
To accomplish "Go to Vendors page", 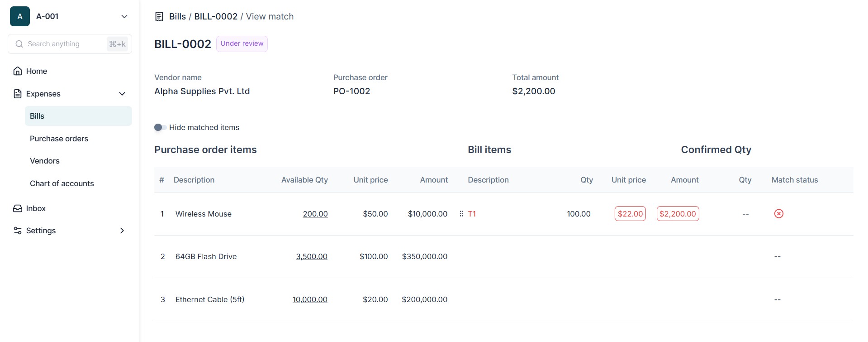I will tap(44, 161).
